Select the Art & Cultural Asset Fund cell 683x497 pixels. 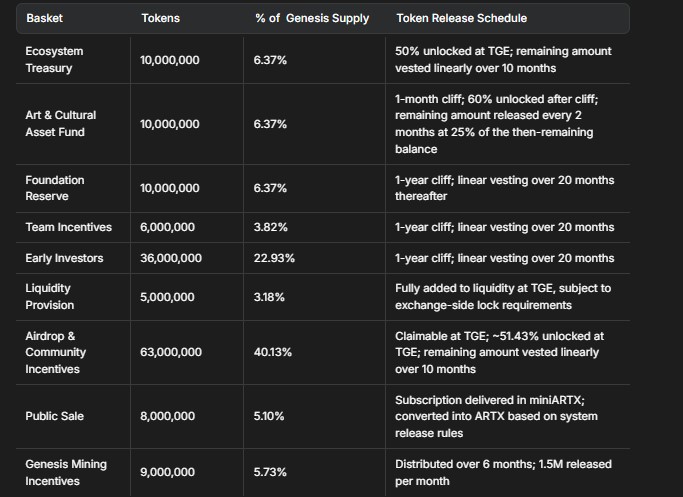(x=60, y=124)
